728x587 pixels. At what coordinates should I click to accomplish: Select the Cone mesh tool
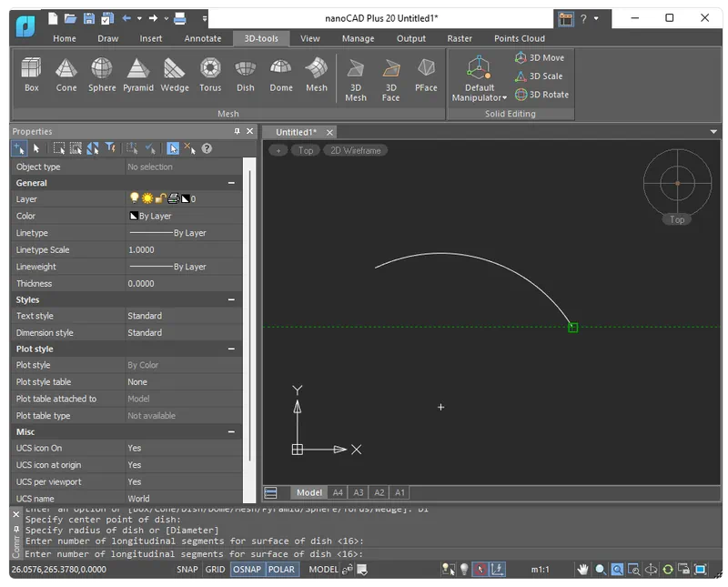(x=66, y=75)
